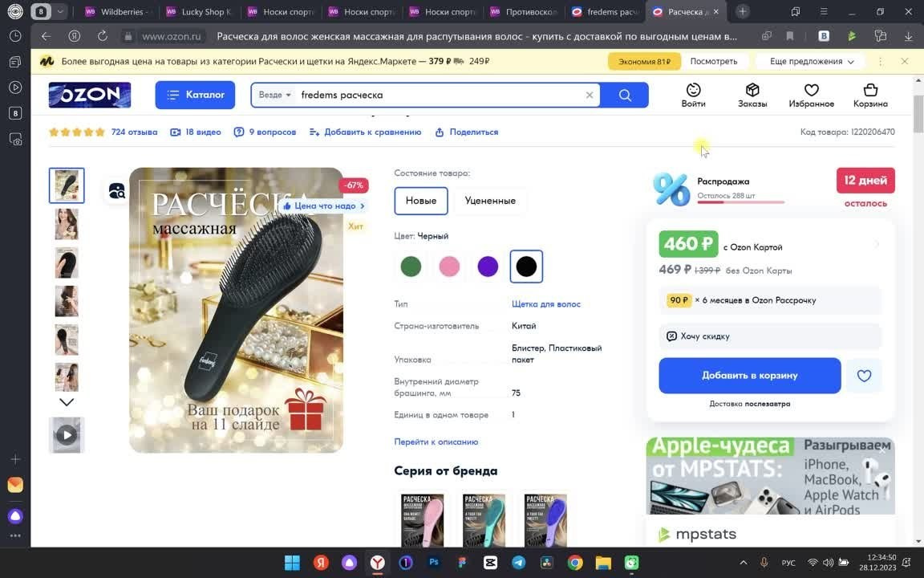Open the browser hamburger menu
The width and height of the screenshot is (924, 578).
tap(823, 11)
